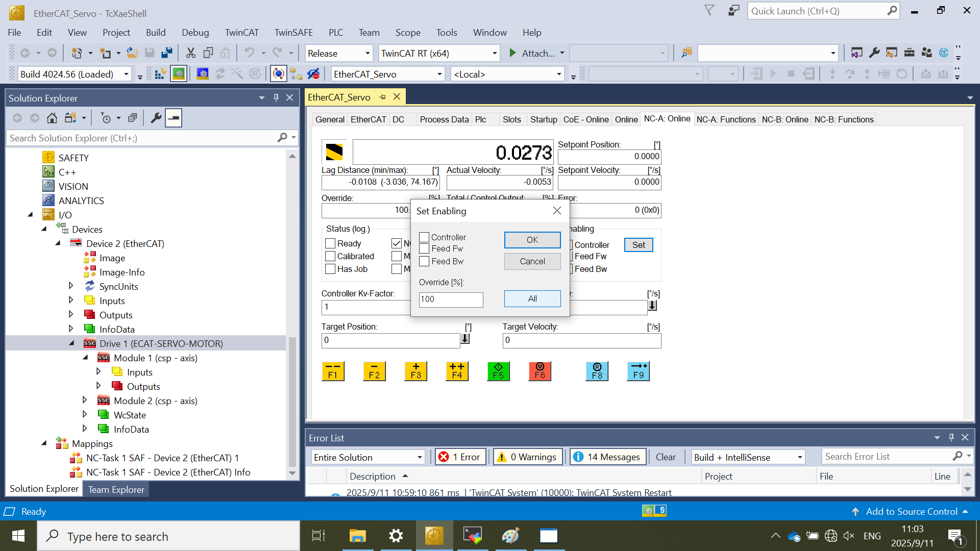980x551 pixels.
Task: Click the All button in dialog
Action: [x=532, y=298]
